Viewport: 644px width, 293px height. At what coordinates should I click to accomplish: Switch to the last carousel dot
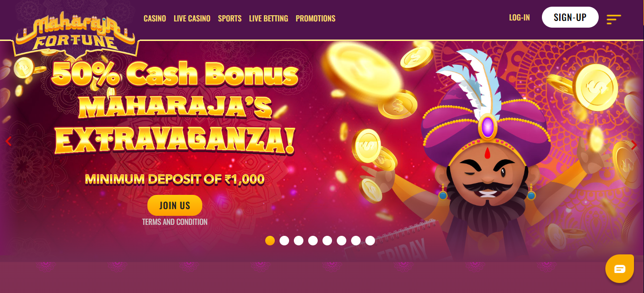pos(370,241)
